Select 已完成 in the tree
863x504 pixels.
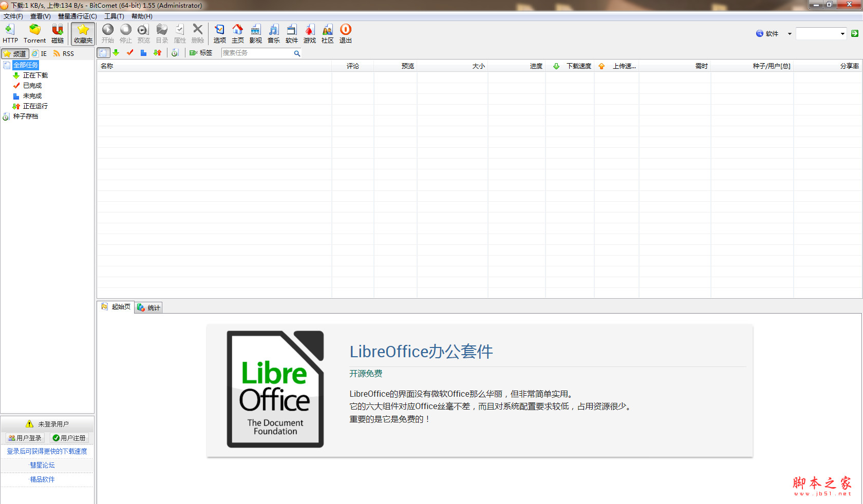click(32, 86)
